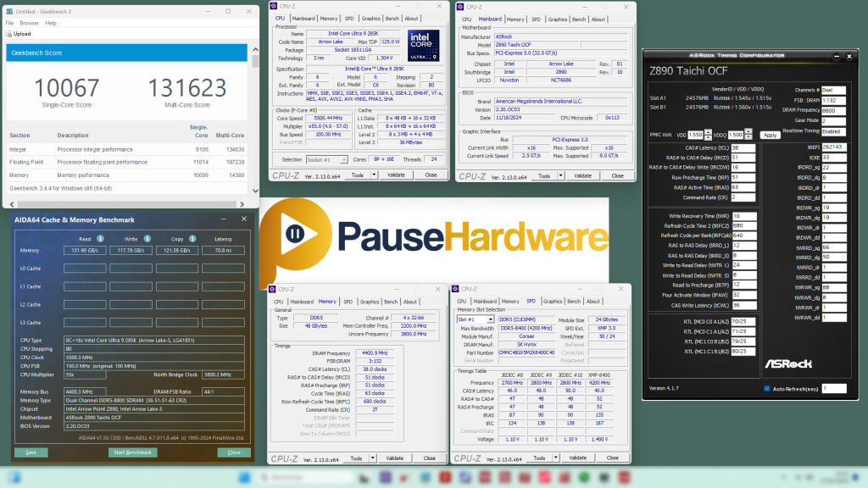This screenshot has width=868, height=488.
Task: Open the Help menu in Geekbench
Action: tap(51, 23)
